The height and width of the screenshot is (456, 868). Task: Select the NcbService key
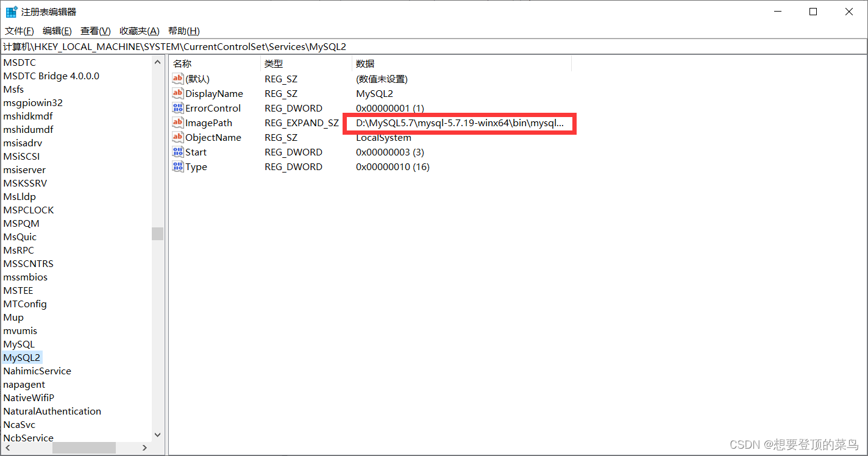[29, 438]
